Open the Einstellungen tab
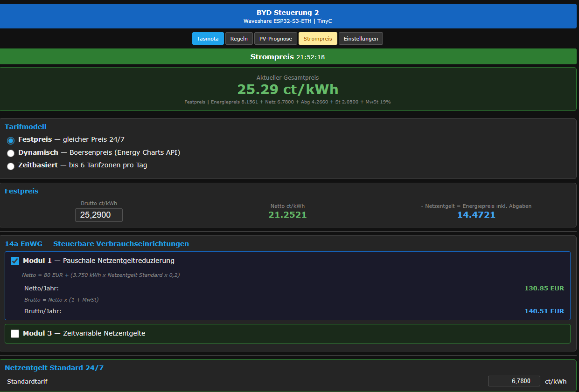Screen dimensions: 579x392 [x=361, y=39]
